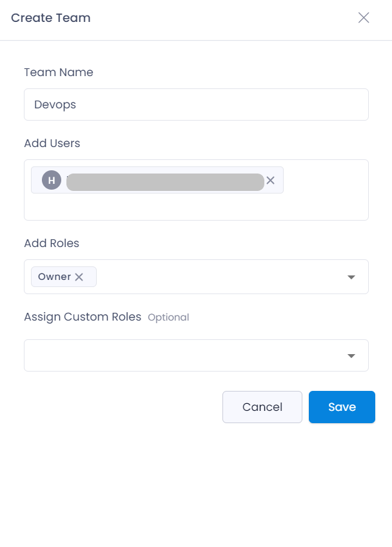
Task: Remove the Owner role tag
Action: click(79, 277)
